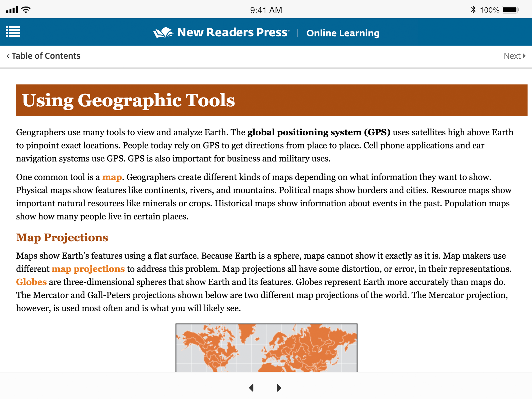Tap the 'Map Projections' section heading
The image size is (532, 399).
(x=62, y=237)
